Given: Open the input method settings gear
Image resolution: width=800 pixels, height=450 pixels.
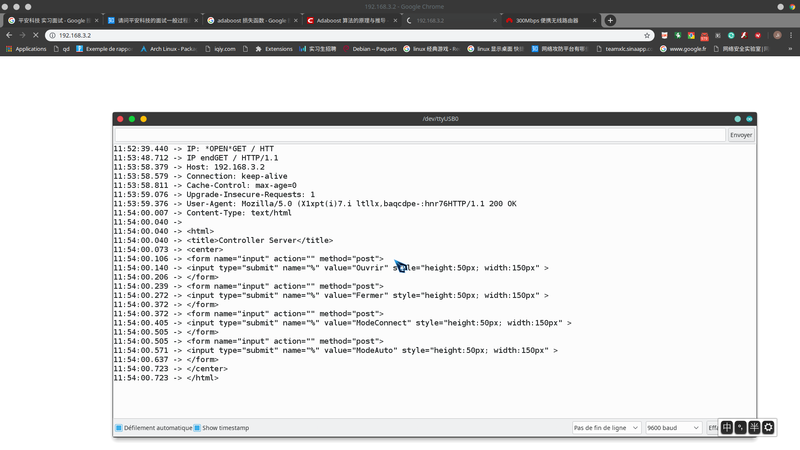Looking at the screenshot, I should 768,427.
